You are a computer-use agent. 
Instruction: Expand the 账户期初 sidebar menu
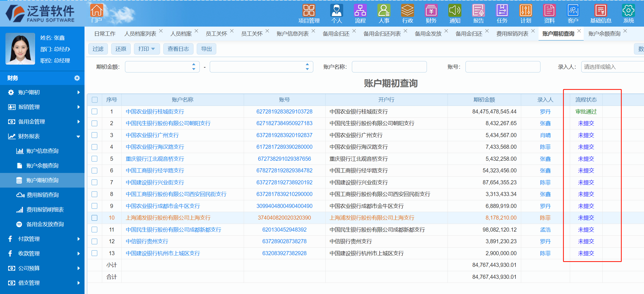click(x=42, y=92)
